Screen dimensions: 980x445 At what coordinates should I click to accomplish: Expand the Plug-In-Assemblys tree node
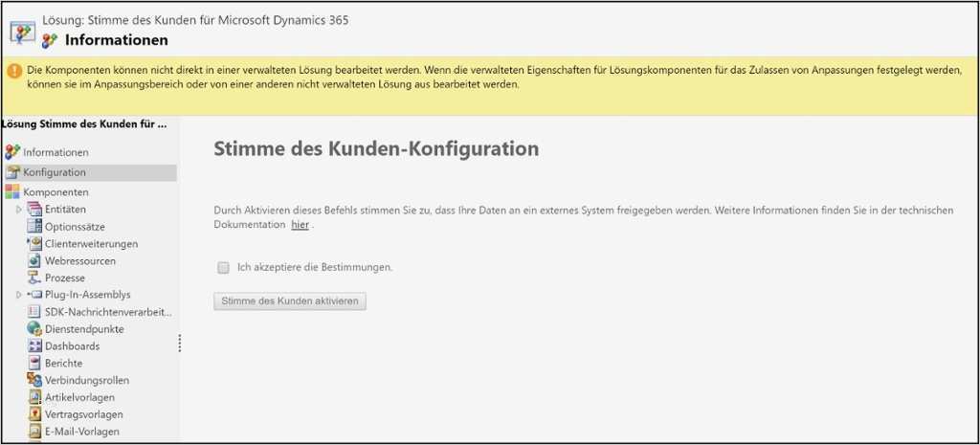coord(19,295)
